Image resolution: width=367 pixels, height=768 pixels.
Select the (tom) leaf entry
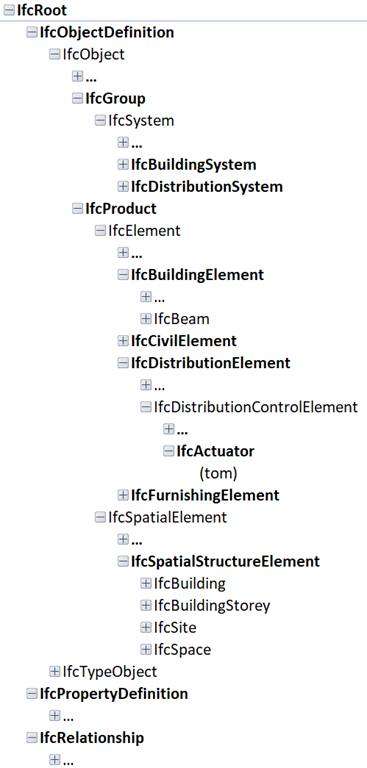coord(219,473)
